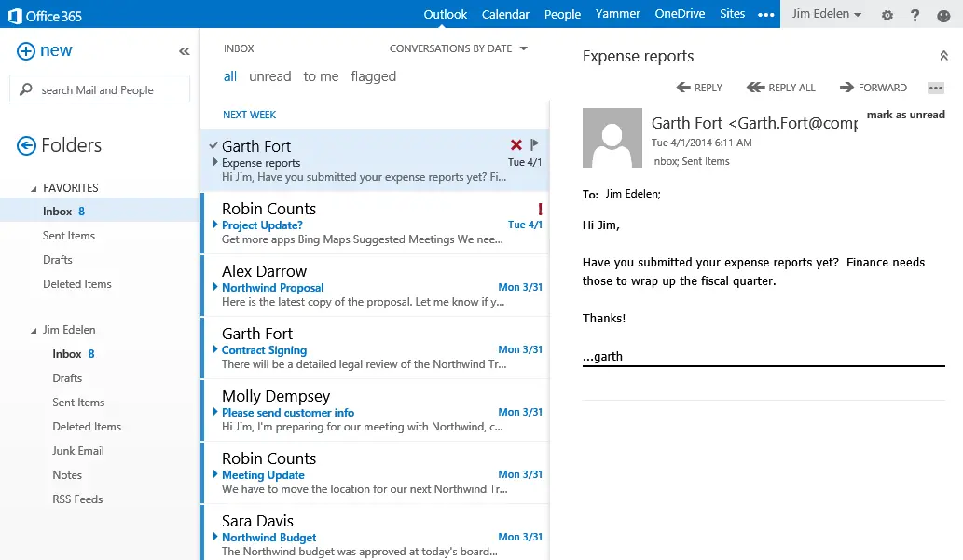The height and width of the screenshot is (560, 963).
Task: Switch to Outlook in the top navigation
Action: (446, 14)
